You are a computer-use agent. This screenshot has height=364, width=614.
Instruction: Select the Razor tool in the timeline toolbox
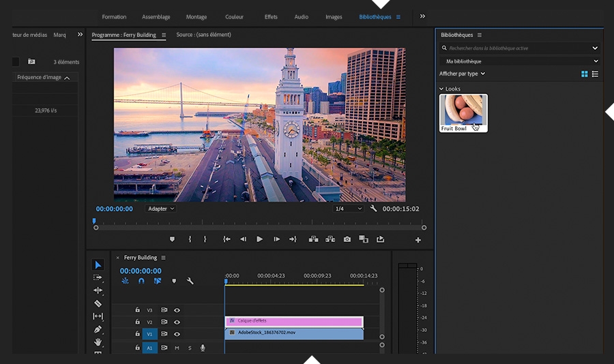98,303
